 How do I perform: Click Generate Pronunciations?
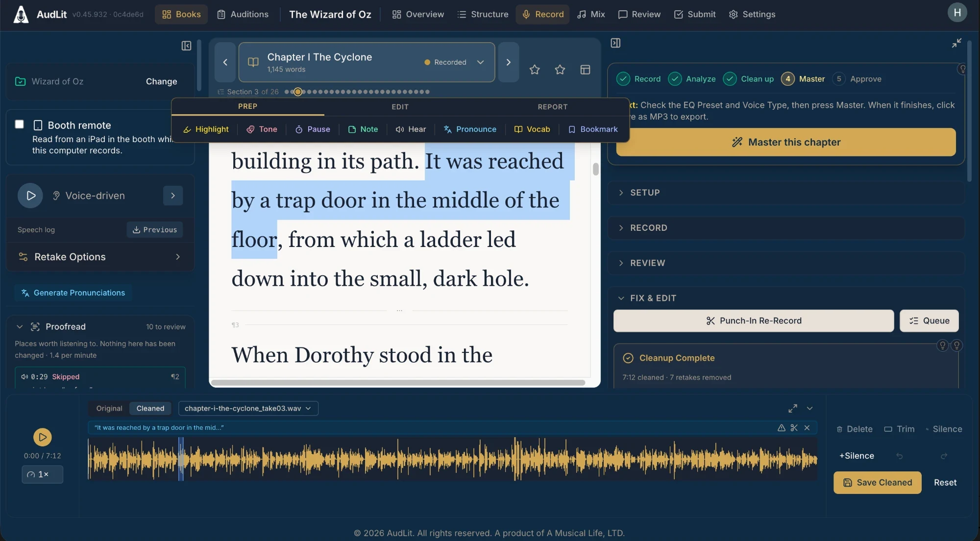(x=73, y=293)
